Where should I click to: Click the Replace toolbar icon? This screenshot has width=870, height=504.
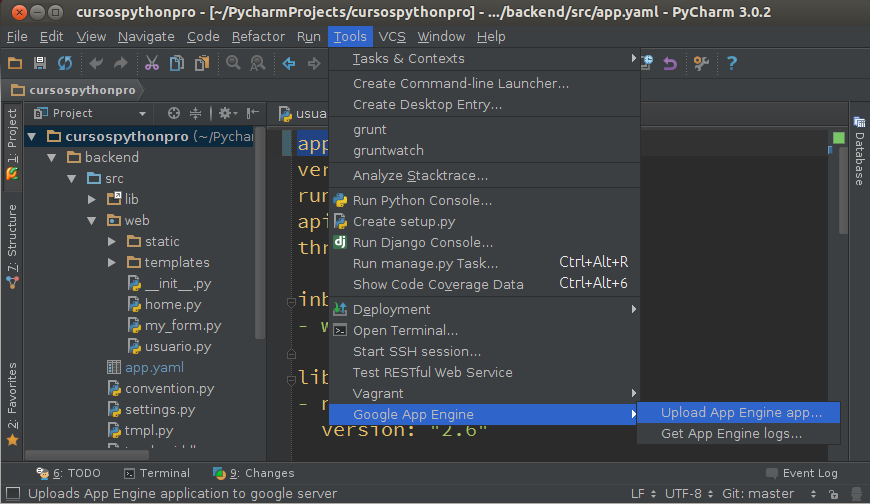[x=257, y=63]
